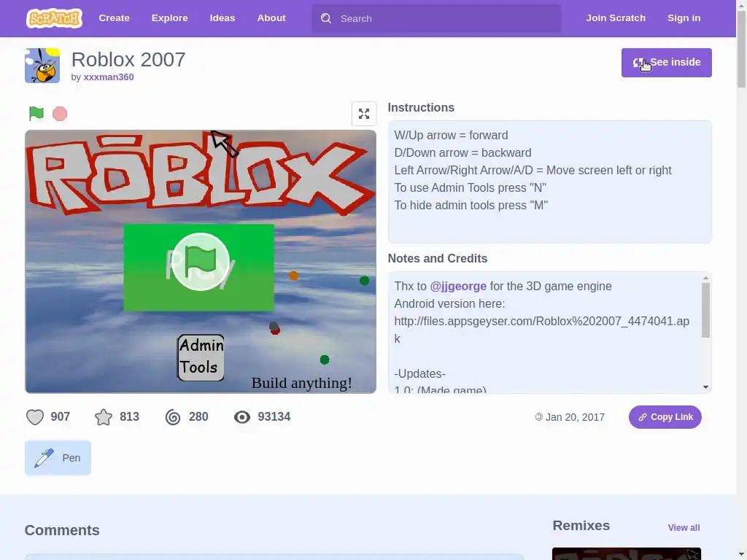Click the 'Remixes' heading

(581, 526)
